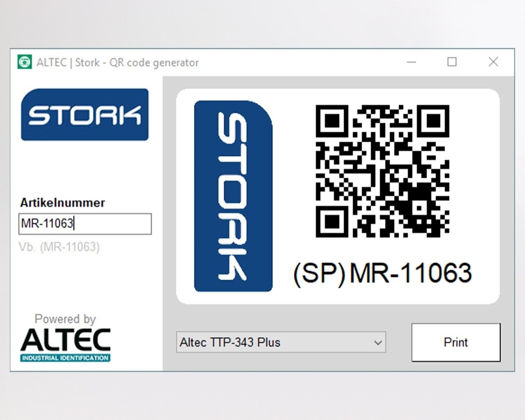
Task: Maximize the QR code generator window
Action: tap(452, 62)
